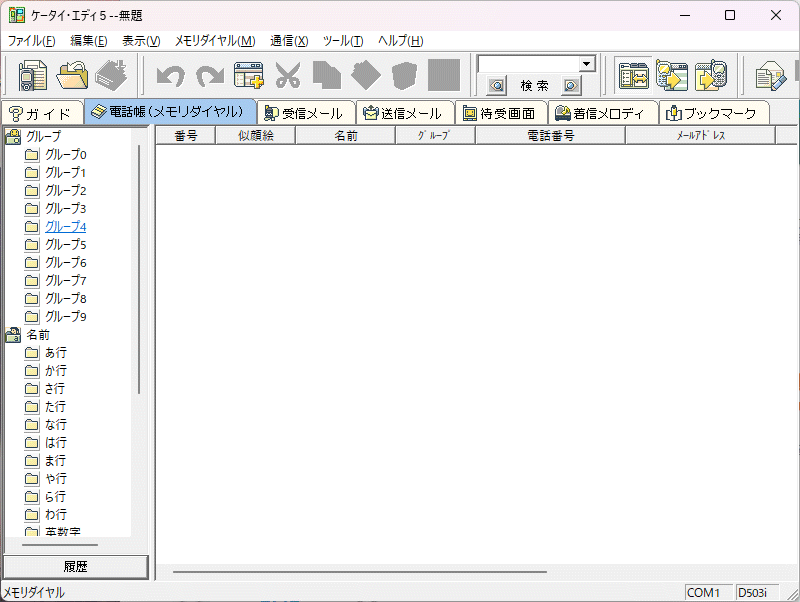The height and width of the screenshot is (602, 800).
Task: Click the add new entry icon
Action: pos(248,76)
